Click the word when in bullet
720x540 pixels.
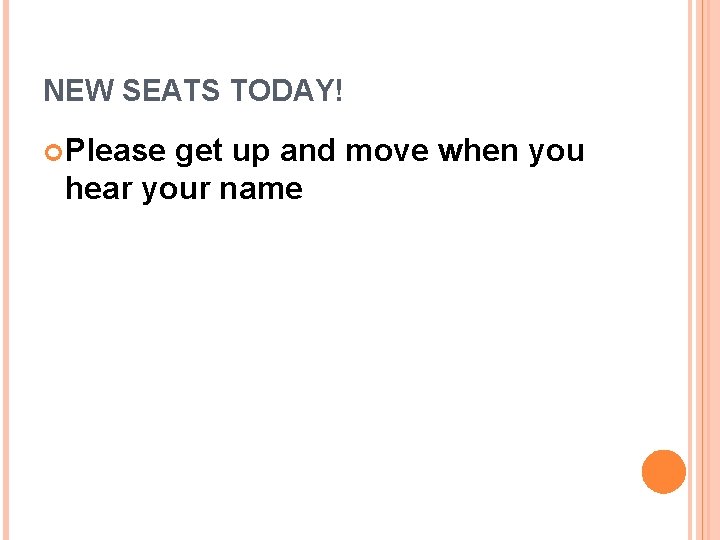tap(478, 150)
